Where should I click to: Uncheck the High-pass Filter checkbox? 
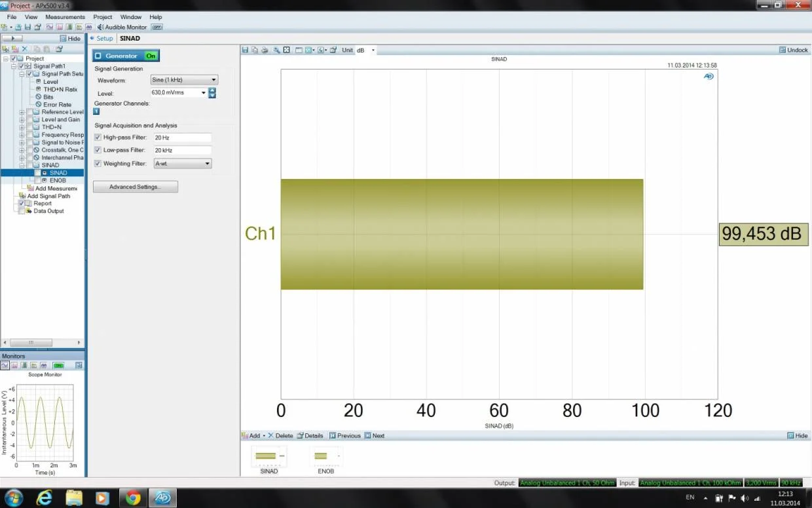(98, 138)
